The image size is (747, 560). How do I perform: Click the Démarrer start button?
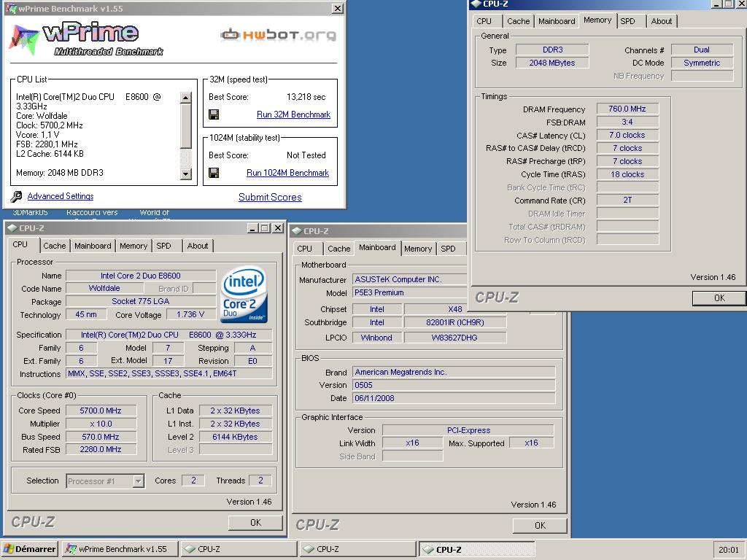(29, 549)
